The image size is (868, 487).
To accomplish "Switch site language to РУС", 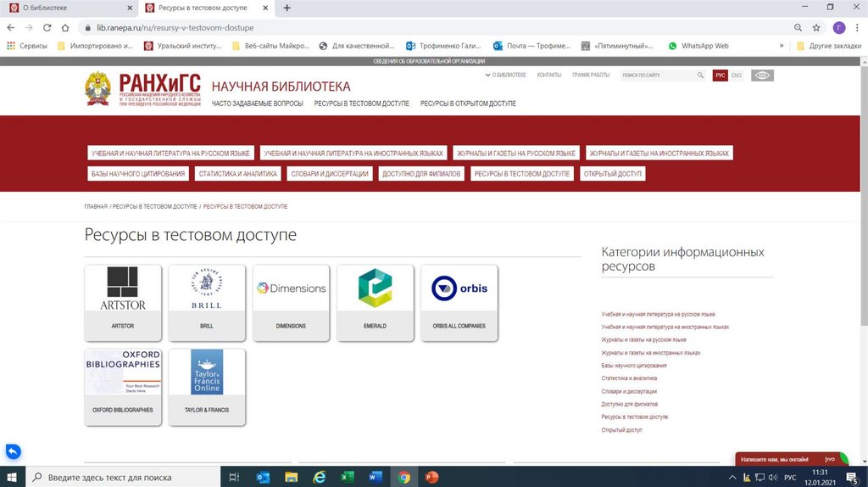I will [720, 76].
